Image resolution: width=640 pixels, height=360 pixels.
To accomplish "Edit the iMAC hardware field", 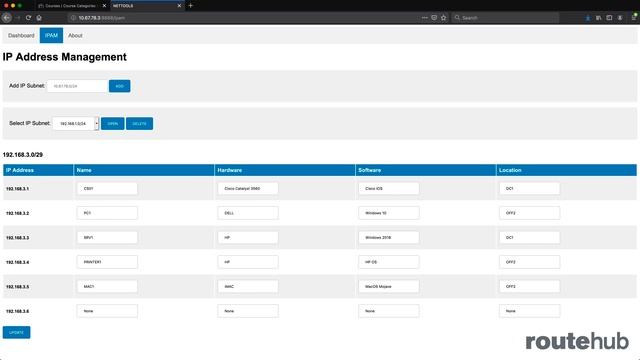I will coord(248,287).
